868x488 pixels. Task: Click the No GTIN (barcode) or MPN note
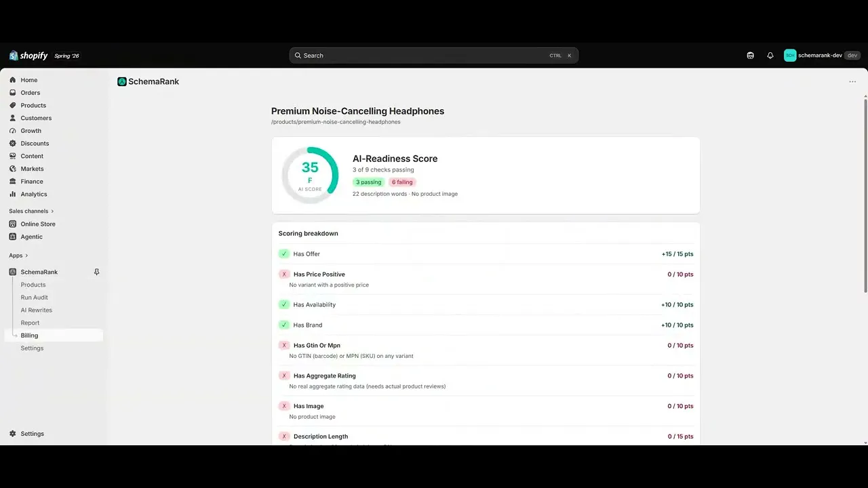click(351, 356)
